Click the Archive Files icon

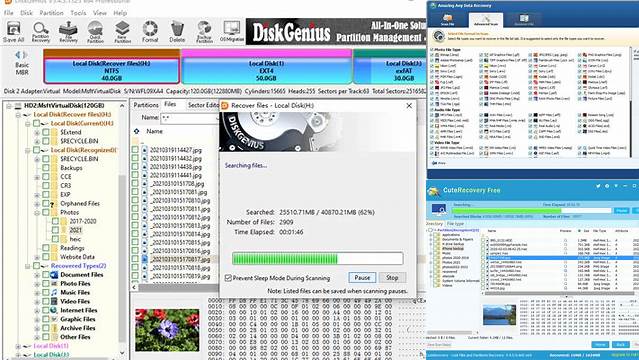54,328
